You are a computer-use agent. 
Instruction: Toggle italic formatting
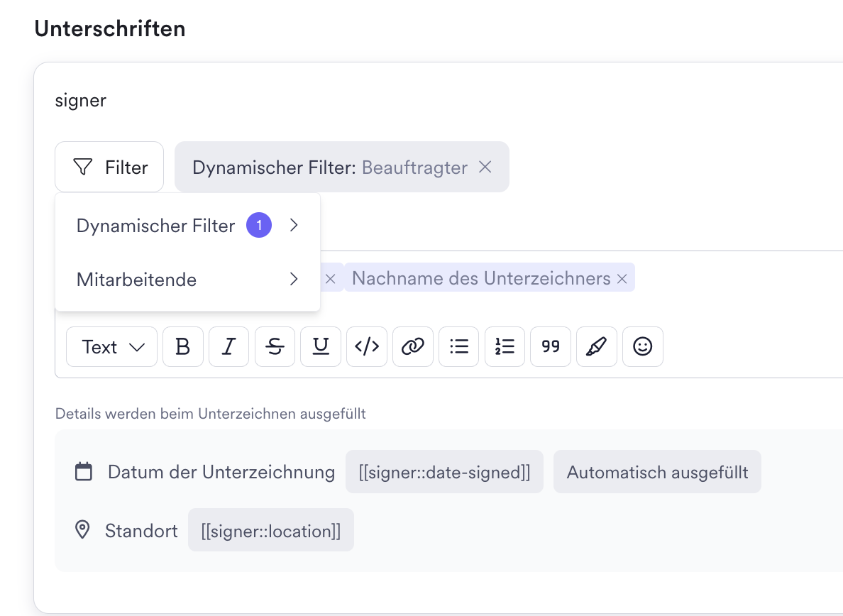point(229,347)
